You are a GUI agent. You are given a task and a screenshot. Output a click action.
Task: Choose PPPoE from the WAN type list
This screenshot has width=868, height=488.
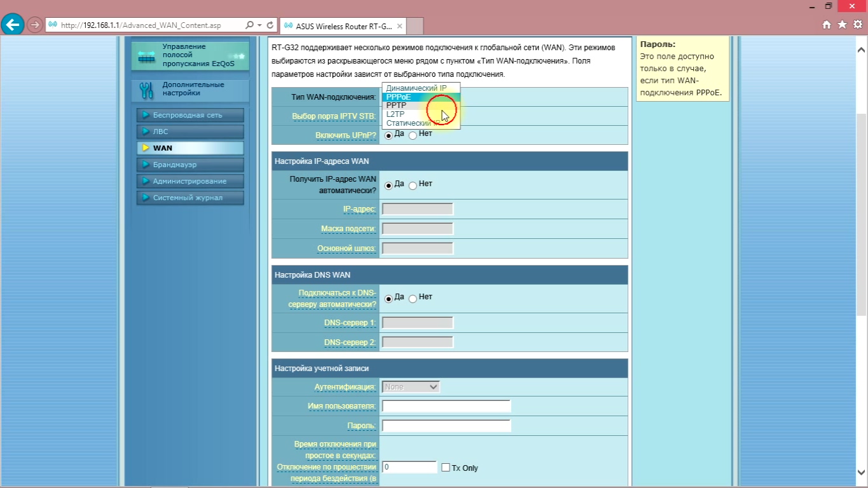coord(420,97)
